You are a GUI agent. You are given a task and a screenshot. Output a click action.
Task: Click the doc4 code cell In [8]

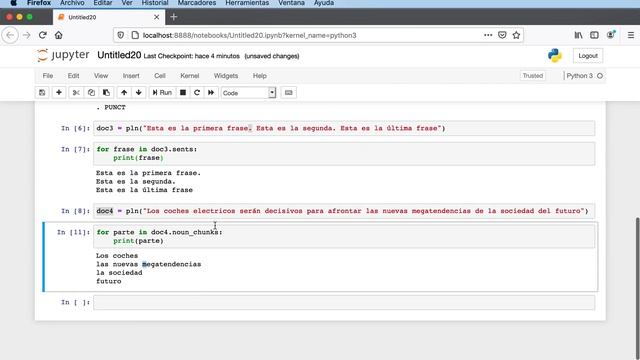click(344, 211)
